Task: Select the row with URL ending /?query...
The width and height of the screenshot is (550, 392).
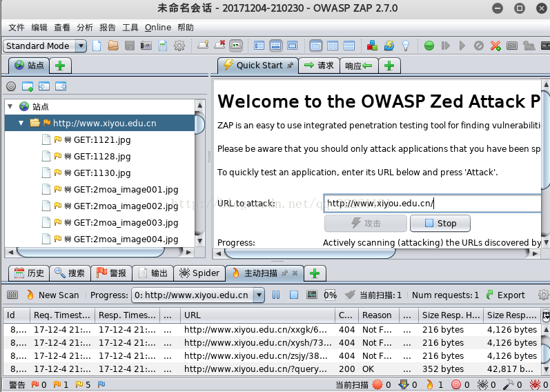Action: click(273, 369)
